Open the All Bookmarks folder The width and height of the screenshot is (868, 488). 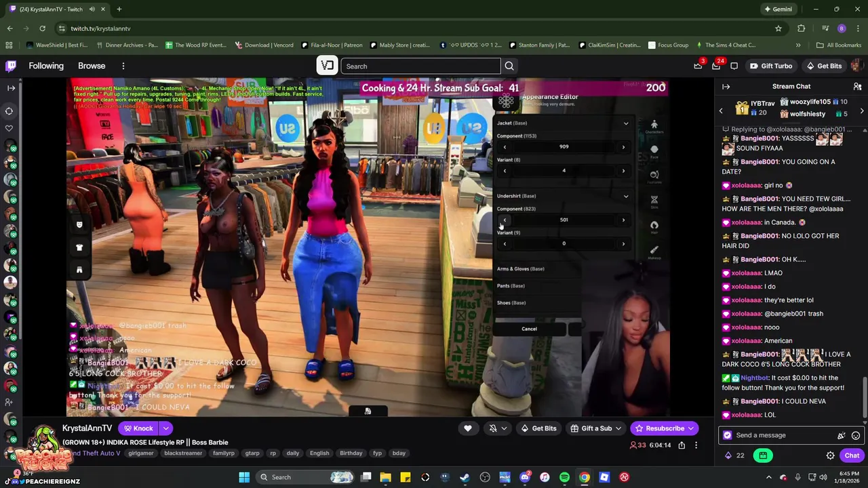[839, 45]
